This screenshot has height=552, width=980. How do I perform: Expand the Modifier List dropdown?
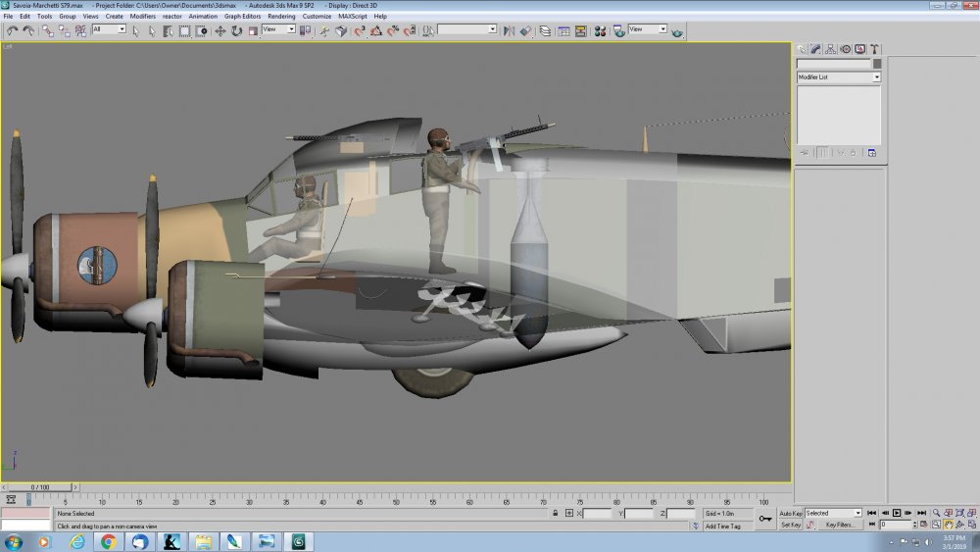838,76
